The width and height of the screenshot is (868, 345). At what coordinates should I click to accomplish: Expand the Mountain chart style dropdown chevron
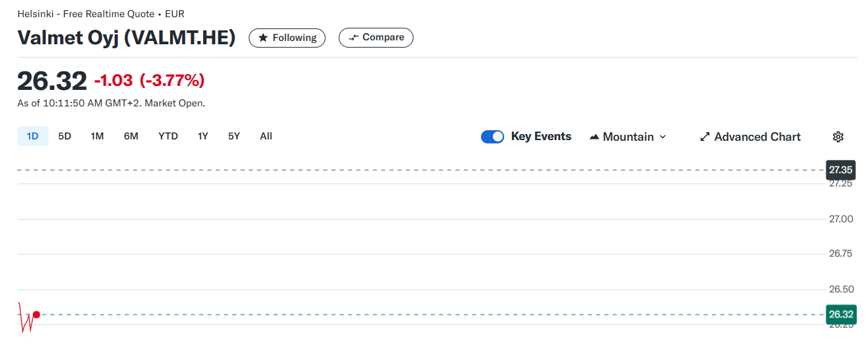[663, 137]
